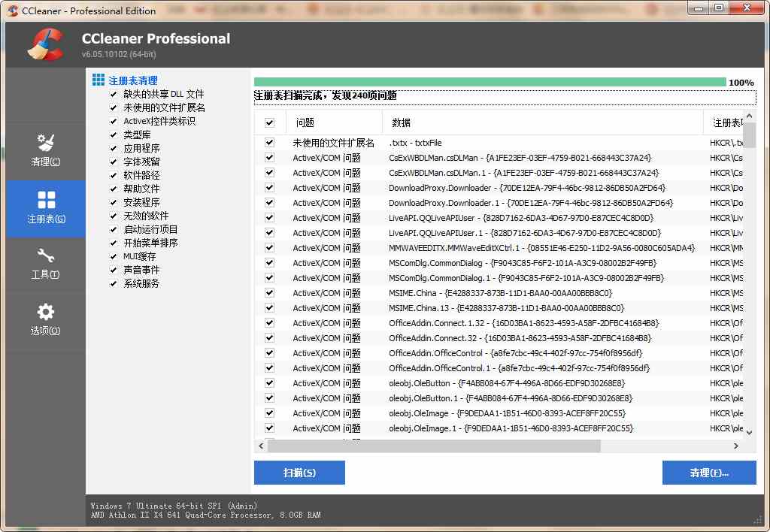Uncheck the MUI缓存 scan option
This screenshot has width=770, height=532.
(112, 257)
